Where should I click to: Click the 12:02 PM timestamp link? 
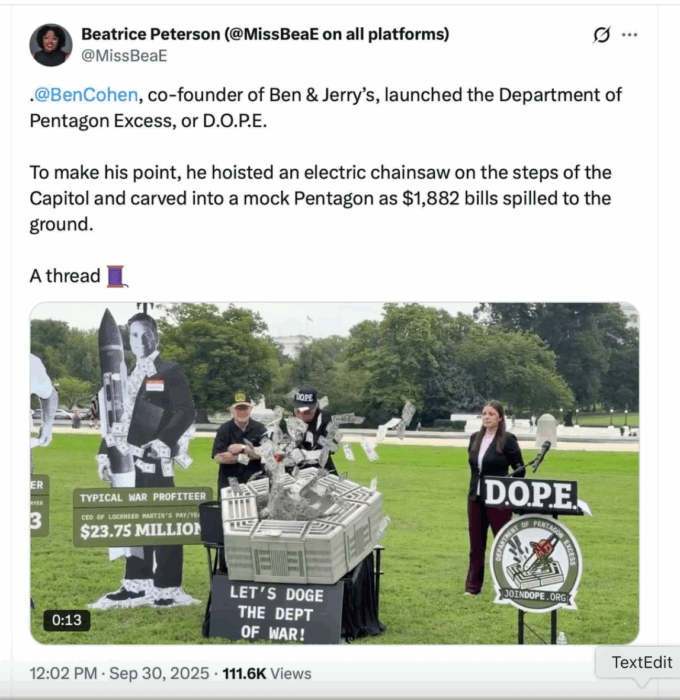[63, 673]
